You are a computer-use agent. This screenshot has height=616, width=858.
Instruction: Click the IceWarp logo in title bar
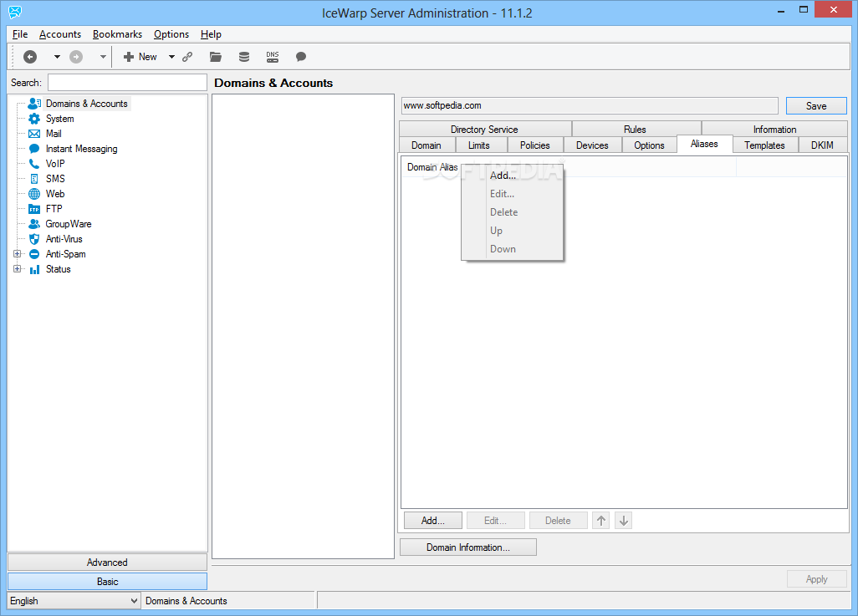pos(15,12)
